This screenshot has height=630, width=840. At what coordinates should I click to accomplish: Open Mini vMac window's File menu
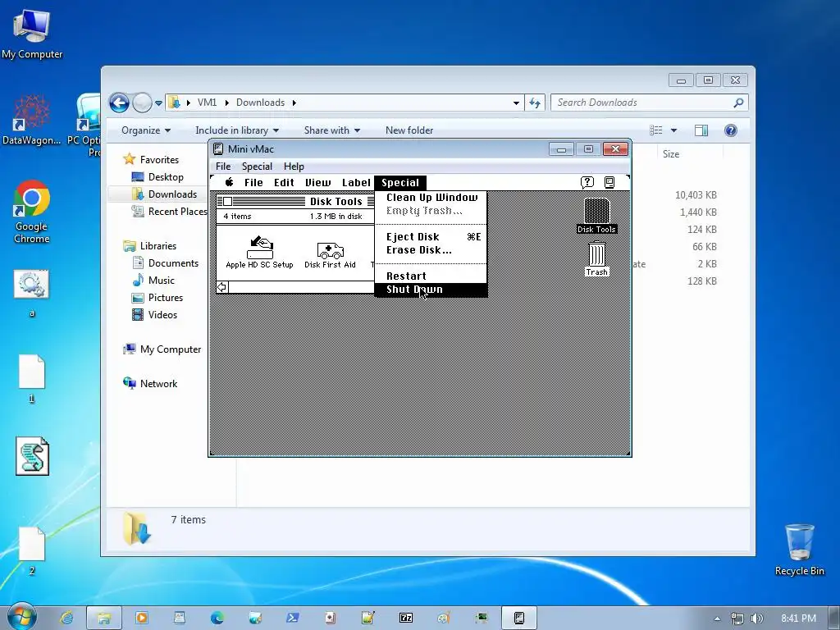point(223,166)
